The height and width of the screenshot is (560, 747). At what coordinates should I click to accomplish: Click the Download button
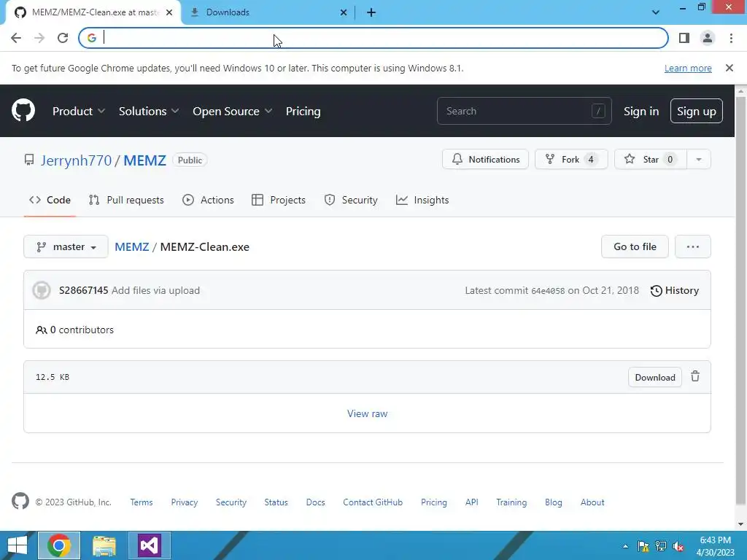coord(655,377)
